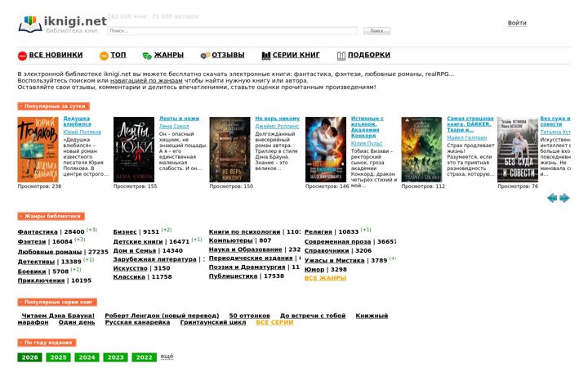Select the Наука и Образование genre

[245, 249]
